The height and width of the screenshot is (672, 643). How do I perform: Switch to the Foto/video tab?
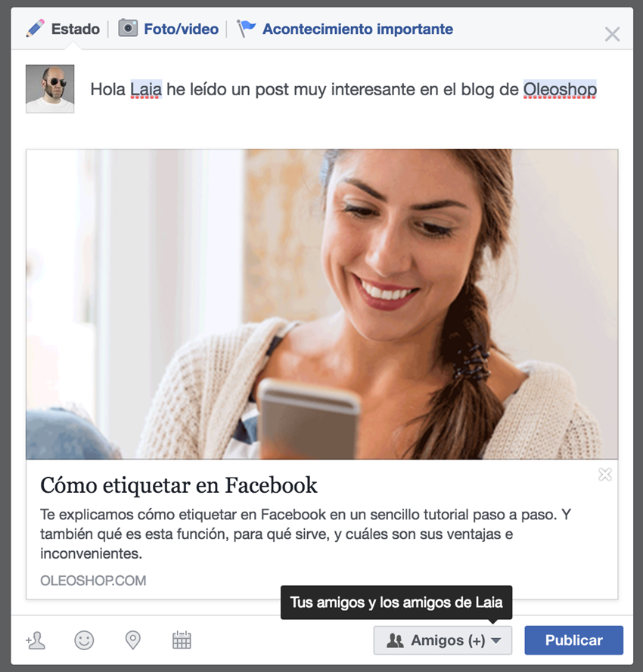click(181, 29)
